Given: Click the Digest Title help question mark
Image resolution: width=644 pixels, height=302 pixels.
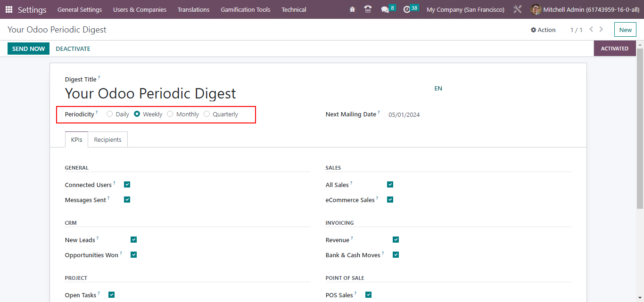Looking at the screenshot, I should [x=99, y=77].
